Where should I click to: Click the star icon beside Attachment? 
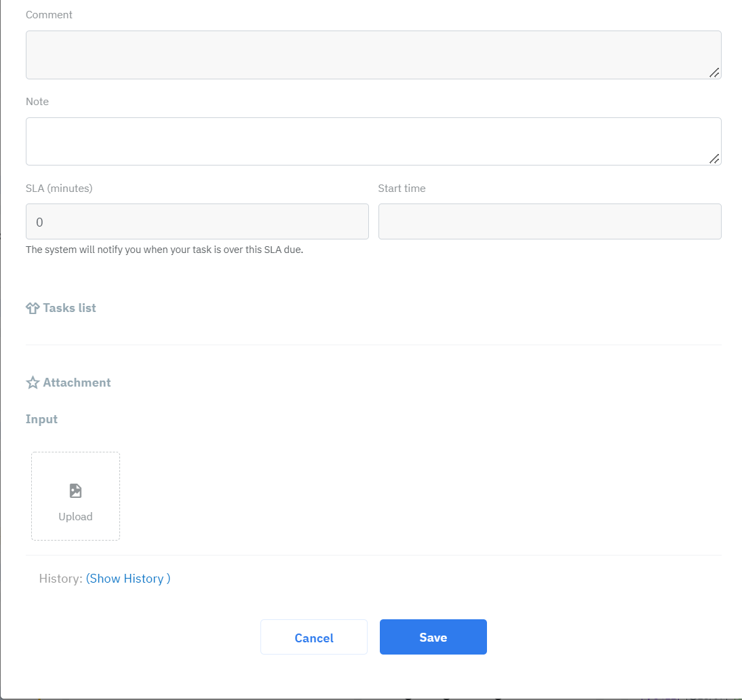pyautogui.click(x=33, y=383)
